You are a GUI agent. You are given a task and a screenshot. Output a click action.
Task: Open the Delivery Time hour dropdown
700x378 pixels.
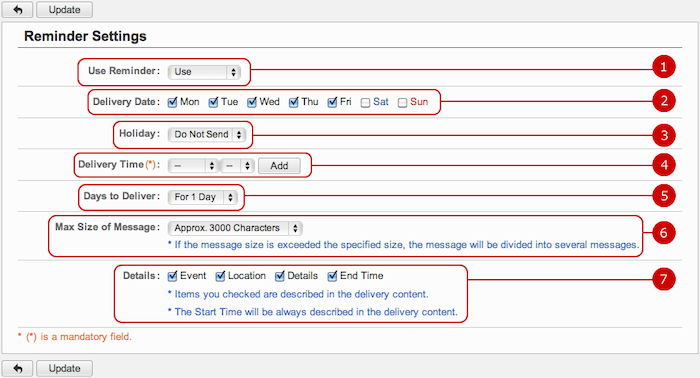click(193, 166)
